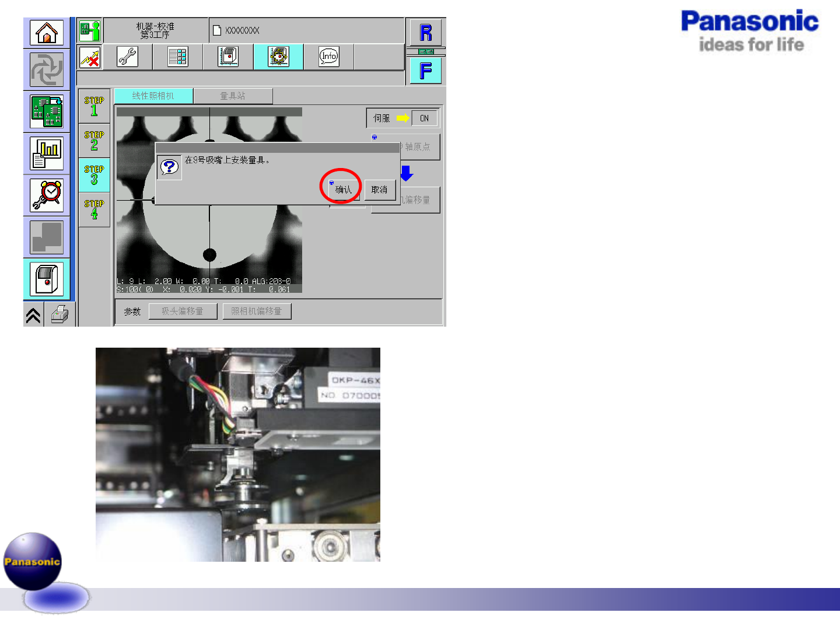Image resolution: width=840 pixels, height=630 pixels.
Task: Go to STEP 1 in the step list
Action: point(94,106)
